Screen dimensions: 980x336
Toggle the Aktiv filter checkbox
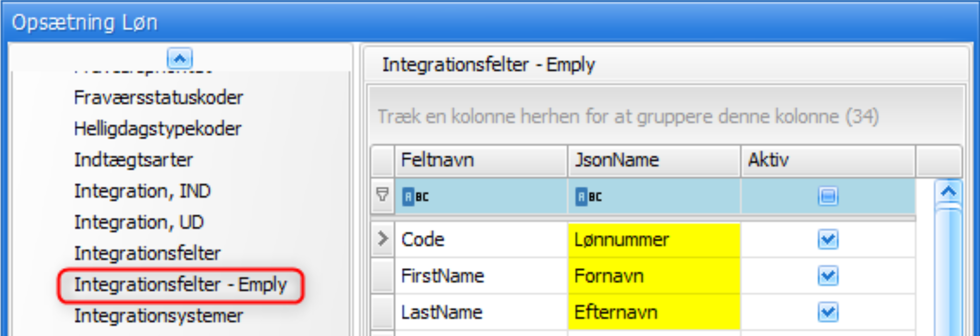point(828,197)
